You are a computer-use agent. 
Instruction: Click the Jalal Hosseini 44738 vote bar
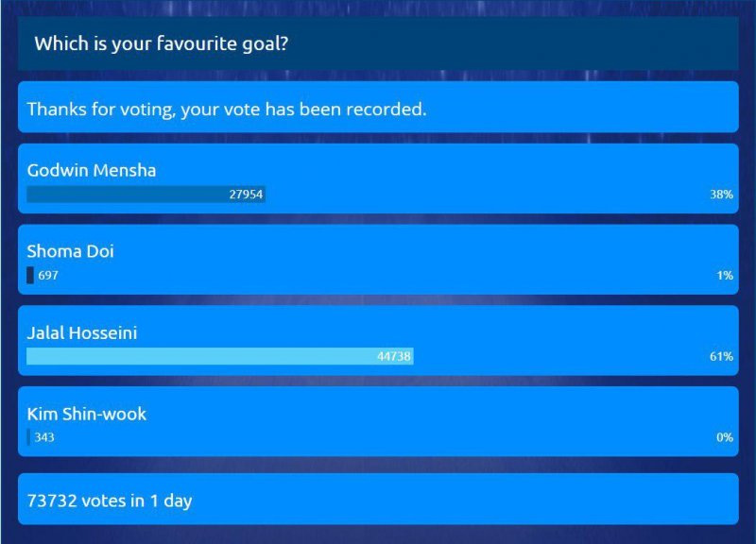point(220,356)
